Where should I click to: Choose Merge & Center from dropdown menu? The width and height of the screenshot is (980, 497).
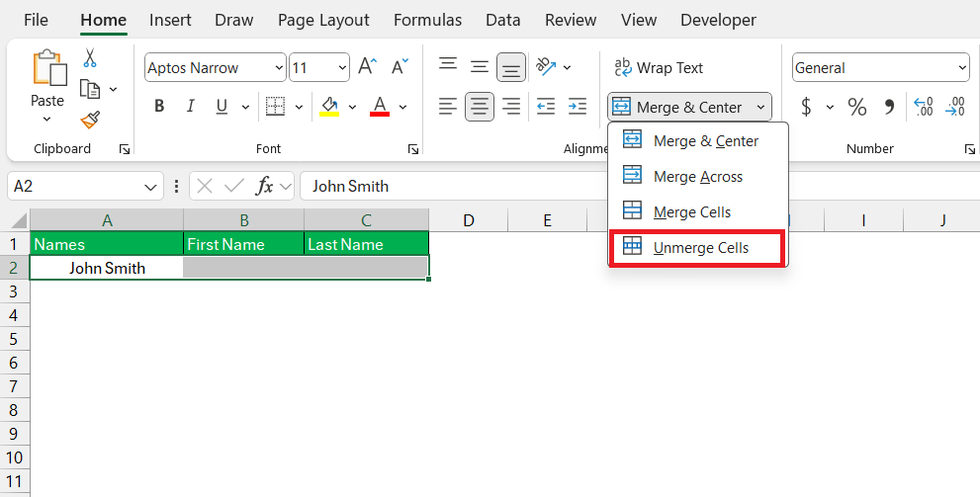tap(698, 141)
